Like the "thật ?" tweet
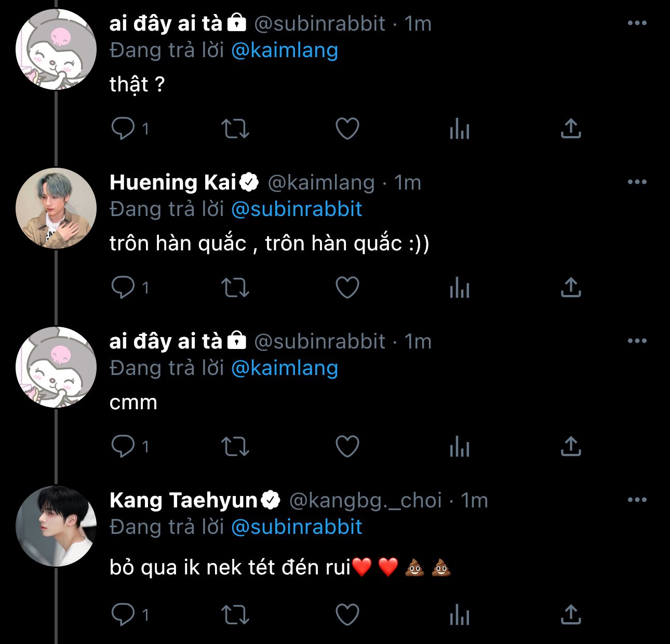Image resolution: width=670 pixels, height=644 pixels. pyautogui.click(x=347, y=129)
